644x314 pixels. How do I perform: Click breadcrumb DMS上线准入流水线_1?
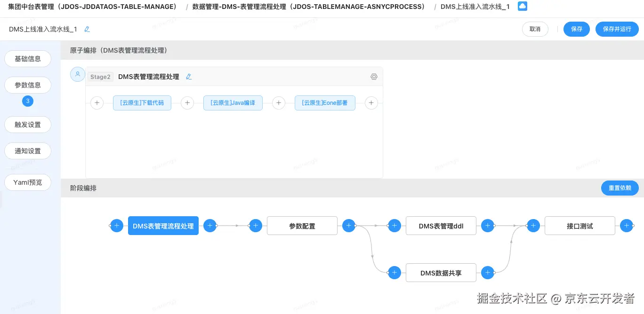475,7
